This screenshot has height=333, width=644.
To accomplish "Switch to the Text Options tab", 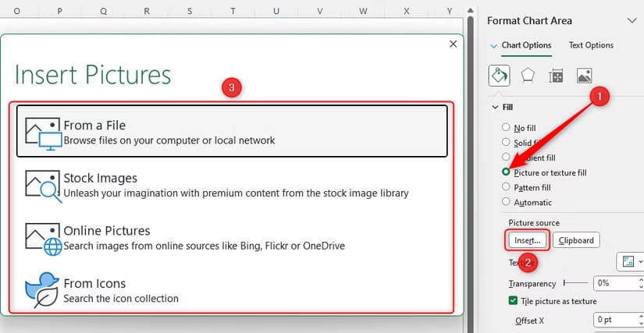I will pos(591,45).
